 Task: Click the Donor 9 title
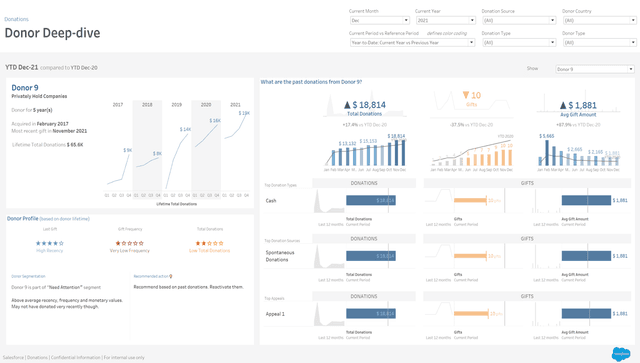[x=25, y=88]
